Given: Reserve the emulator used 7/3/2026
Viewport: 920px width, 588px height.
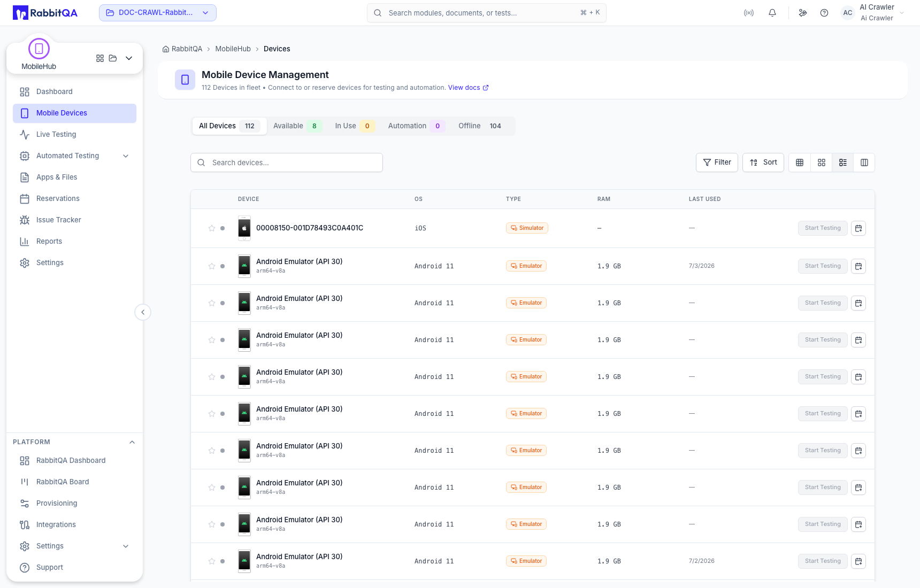Looking at the screenshot, I should 858,266.
